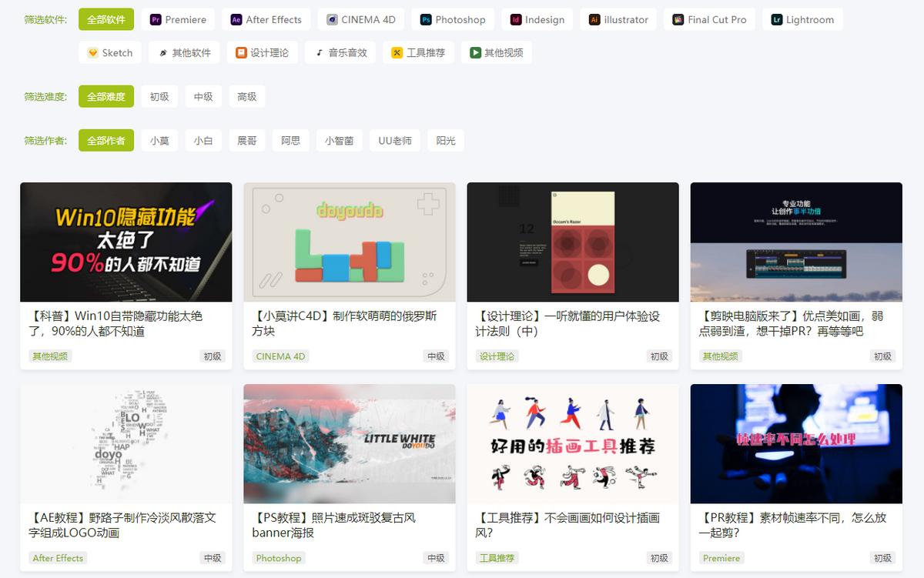Filter videos by the Final Cut Pro icon
Image resolution: width=924 pixels, height=578 pixels.
tap(678, 19)
